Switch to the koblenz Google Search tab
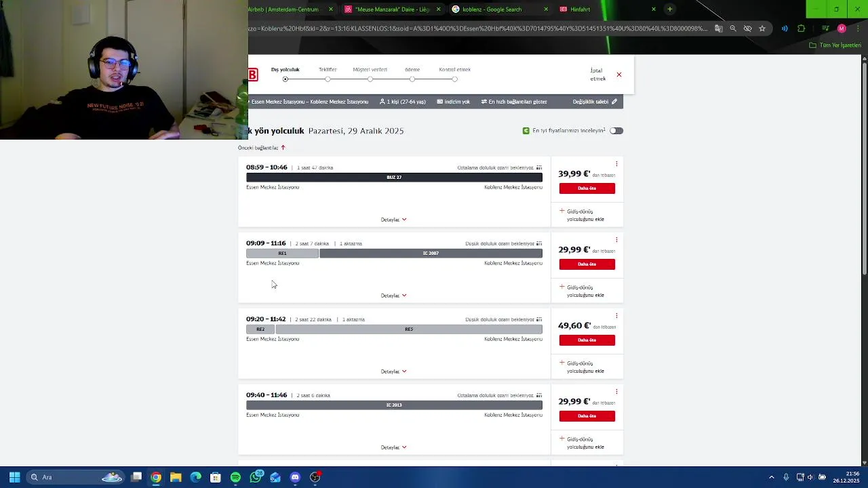This screenshot has height=488, width=868. click(500, 9)
